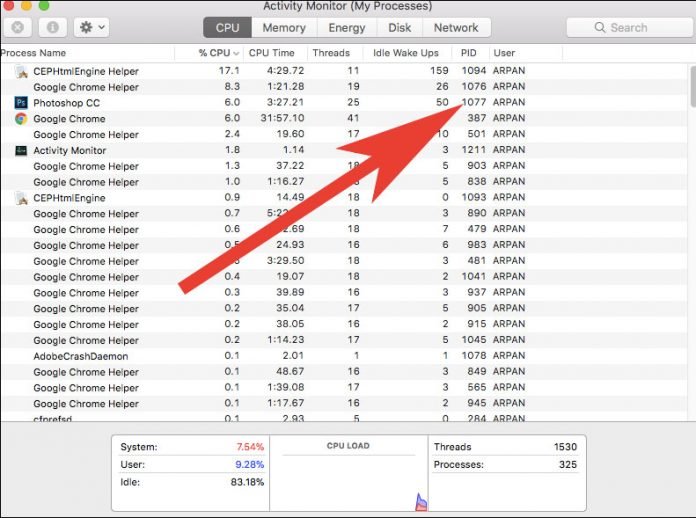Open the Disk tab

point(400,28)
